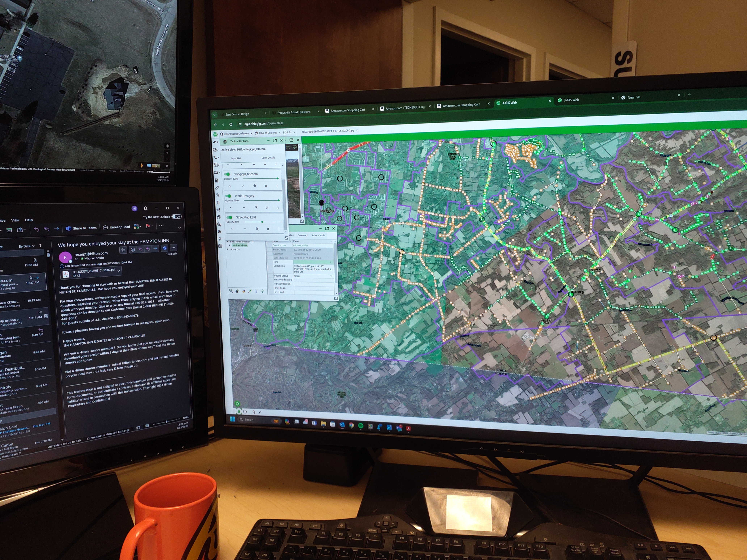Click the ruler measure tool in sidebar
This screenshot has height=560, width=747.
tap(217, 188)
